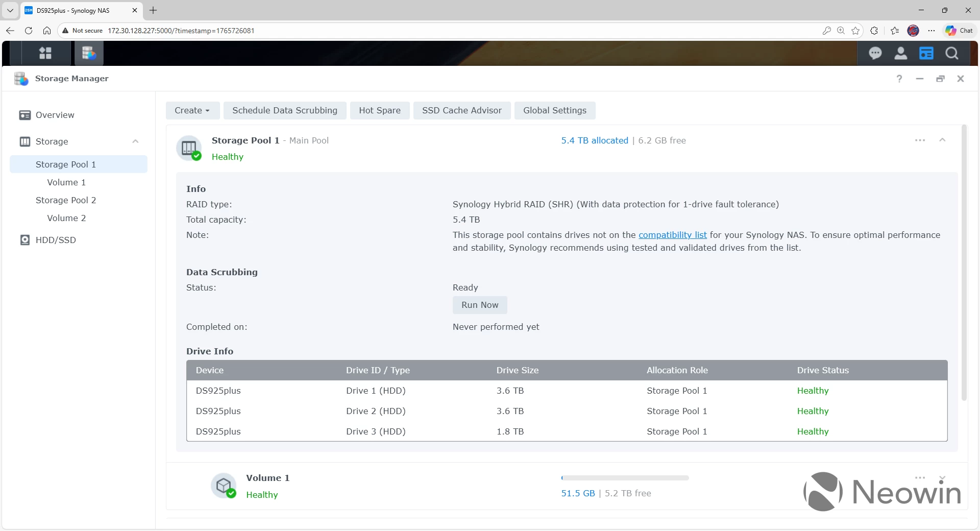This screenshot has width=980, height=531.
Task: Open the browser tab list dropdown
Action: 10,10
